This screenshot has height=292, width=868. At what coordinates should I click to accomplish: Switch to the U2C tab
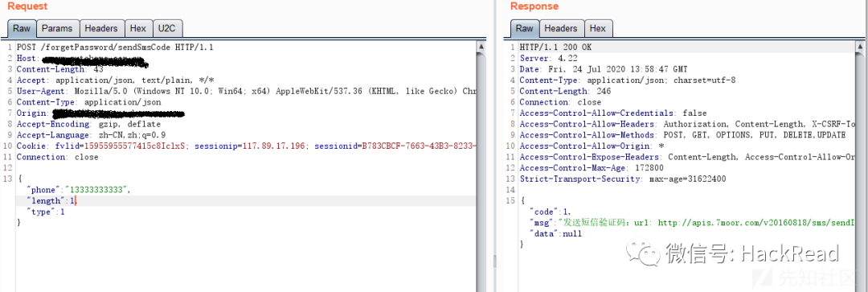click(x=167, y=28)
